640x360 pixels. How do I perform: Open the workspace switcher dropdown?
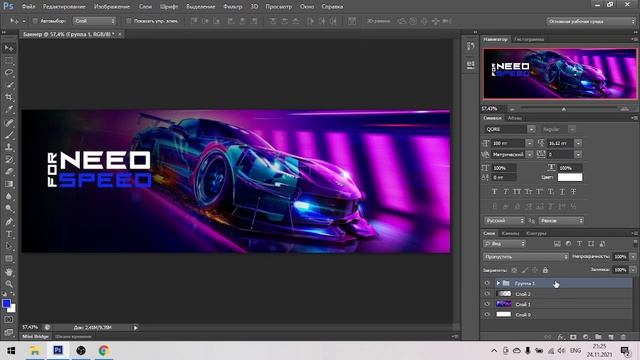tap(591, 21)
